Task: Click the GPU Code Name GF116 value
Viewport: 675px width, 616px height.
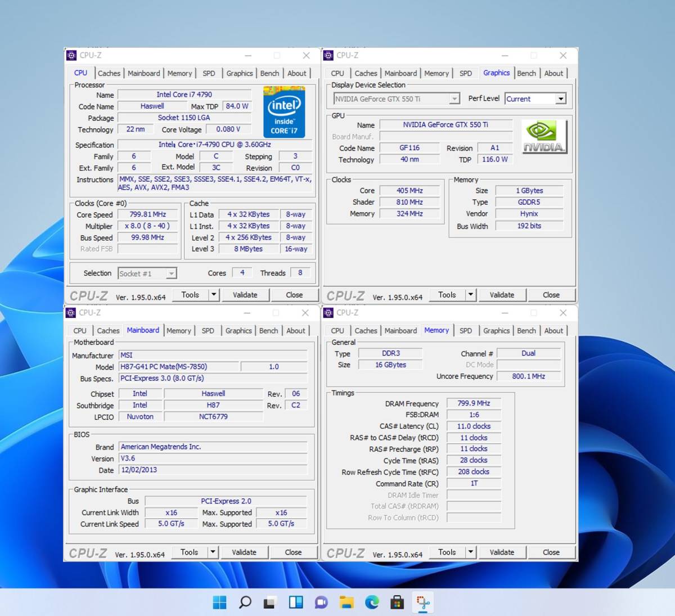Action: [x=409, y=148]
